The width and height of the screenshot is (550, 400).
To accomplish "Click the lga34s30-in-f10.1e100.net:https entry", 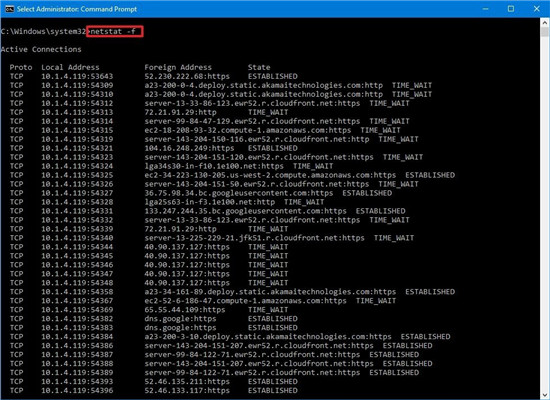I will click(214, 166).
